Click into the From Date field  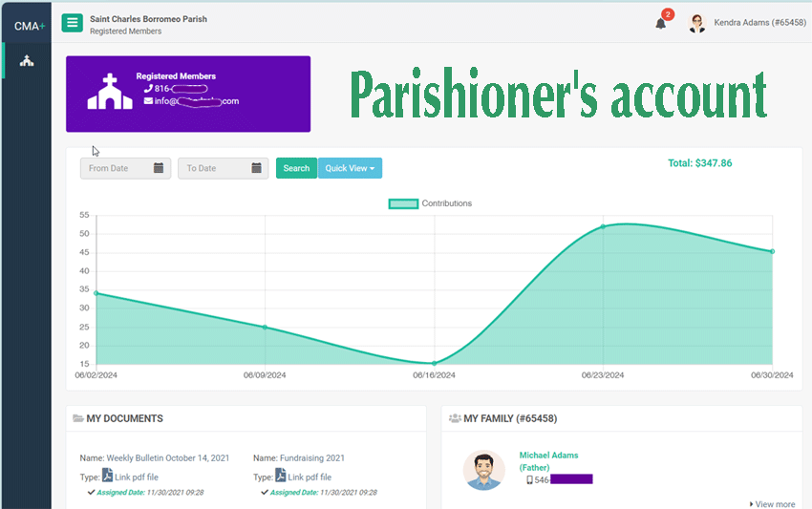117,168
